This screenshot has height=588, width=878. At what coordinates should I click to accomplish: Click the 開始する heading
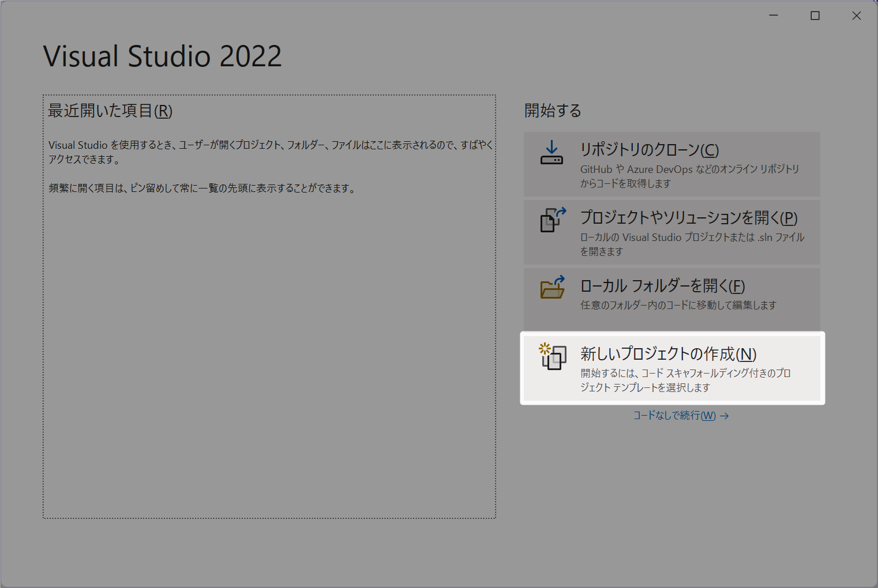coord(553,111)
